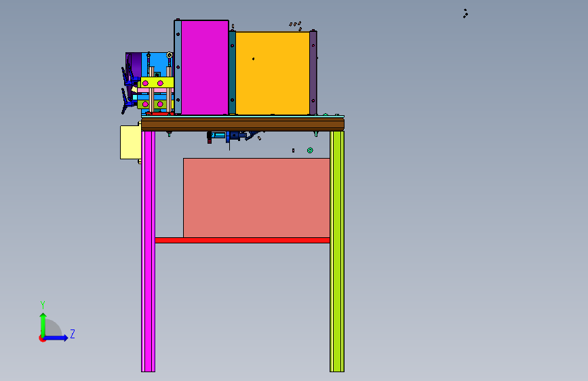Click the green Y axis arrow on triad

(x=43, y=324)
